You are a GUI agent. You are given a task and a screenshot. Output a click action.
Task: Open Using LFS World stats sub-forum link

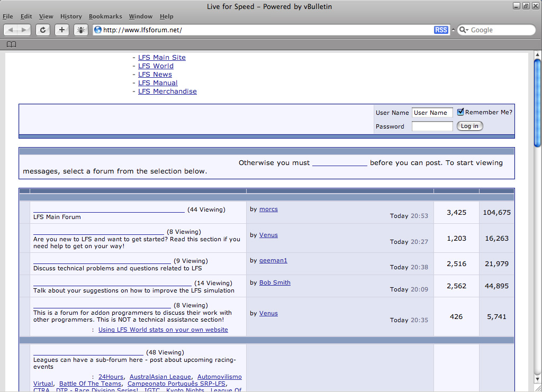coord(163,330)
